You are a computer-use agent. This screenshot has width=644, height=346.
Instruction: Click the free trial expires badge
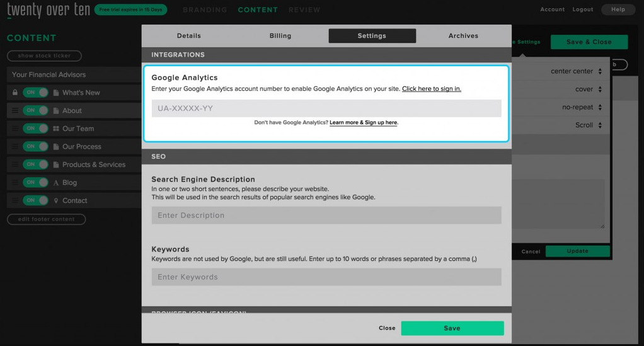coord(130,9)
